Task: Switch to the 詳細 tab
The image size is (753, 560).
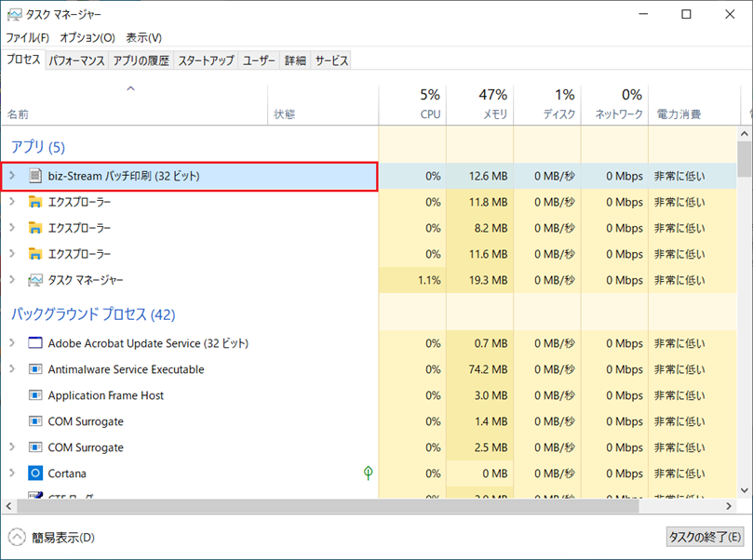Action: [x=295, y=60]
